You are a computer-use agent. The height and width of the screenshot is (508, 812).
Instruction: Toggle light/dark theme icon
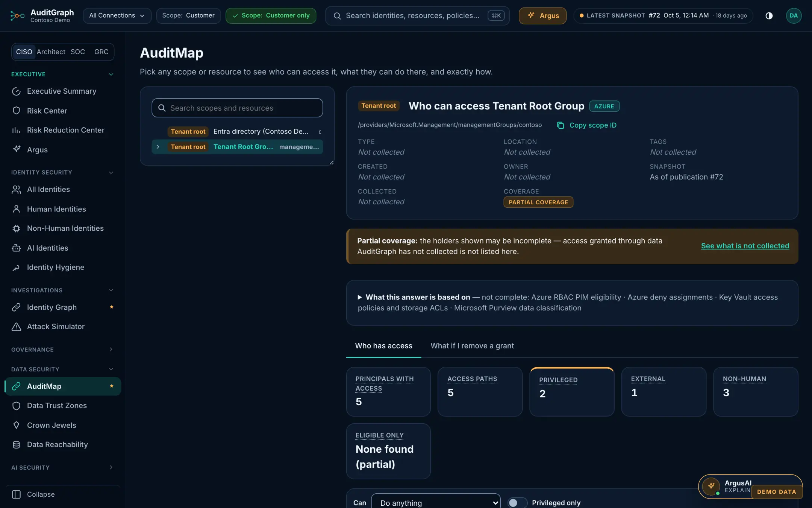769,15
